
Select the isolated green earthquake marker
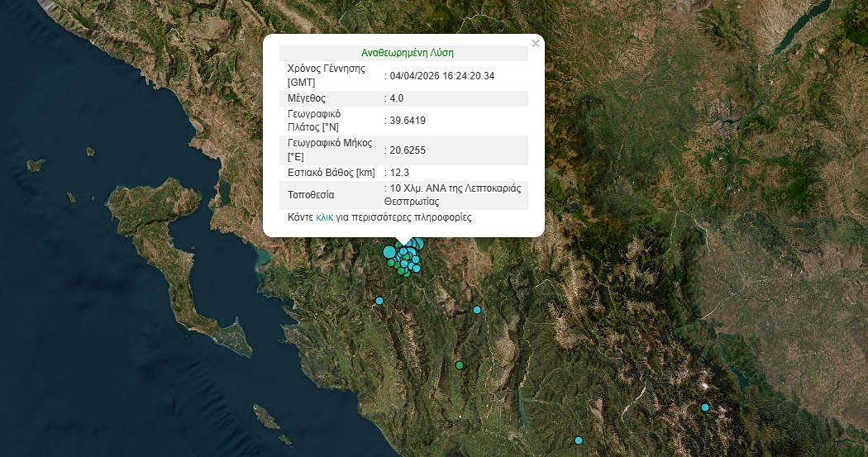tap(460, 365)
